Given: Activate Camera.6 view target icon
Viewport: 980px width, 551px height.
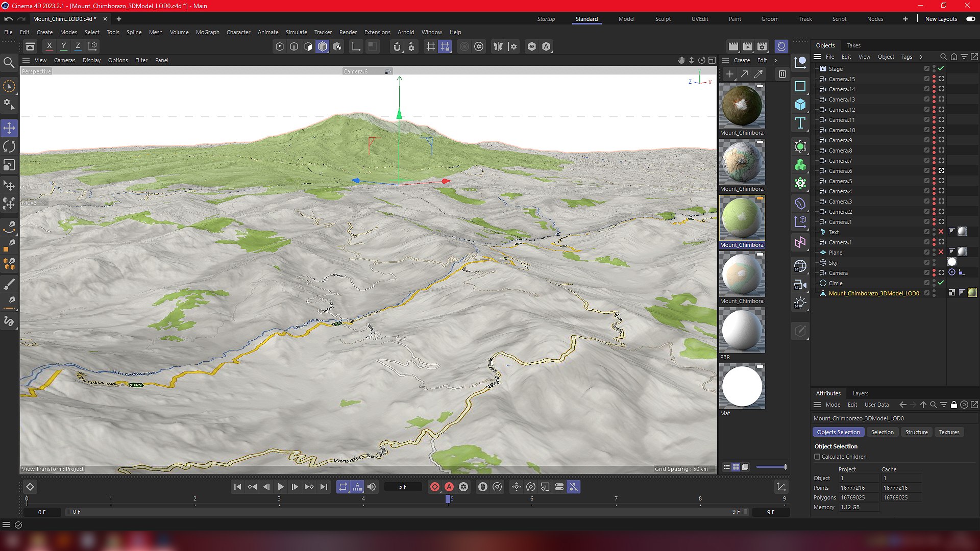Looking at the screenshot, I should (x=941, y=170).
